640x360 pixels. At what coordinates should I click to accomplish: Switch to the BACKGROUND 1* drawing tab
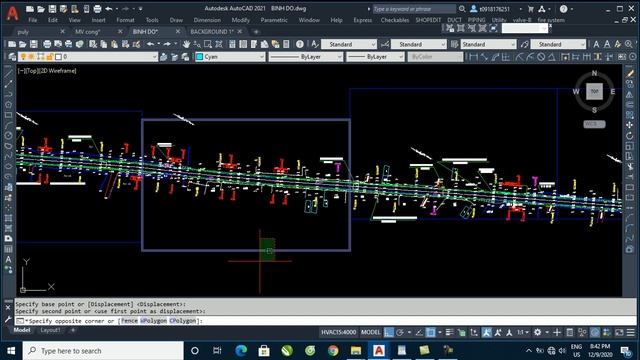(x=211, y=31)
